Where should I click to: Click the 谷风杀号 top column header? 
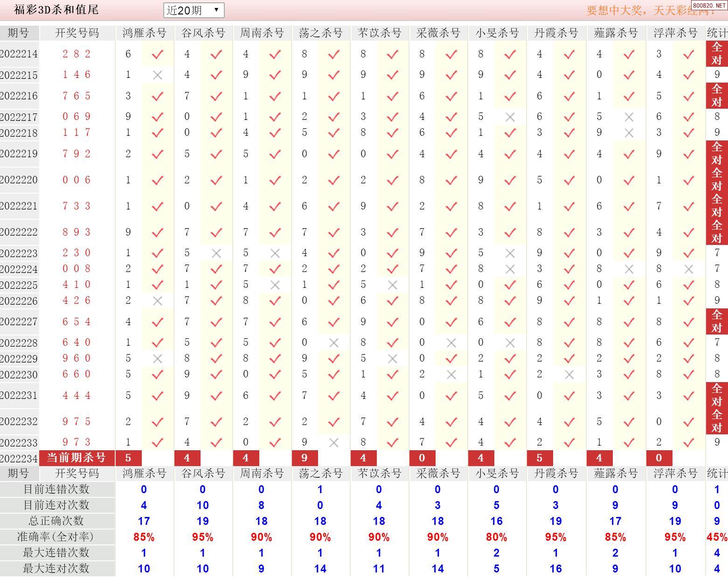tap(203, 33)
